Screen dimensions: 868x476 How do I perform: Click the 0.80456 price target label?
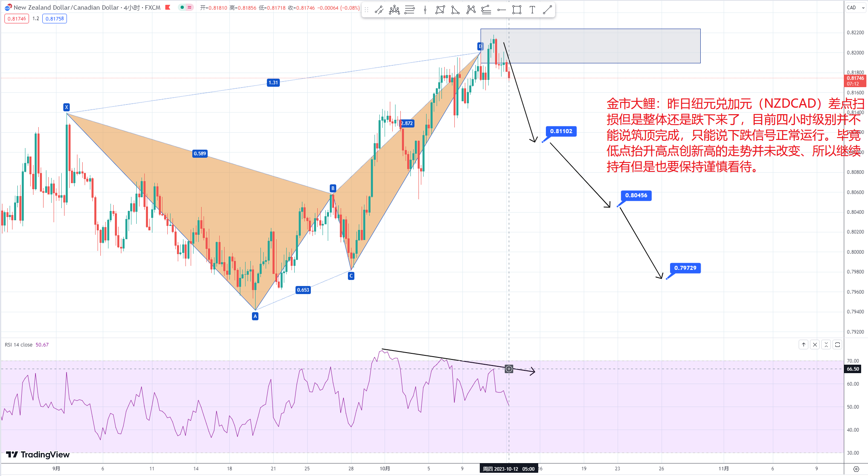(x=636, y=195)
